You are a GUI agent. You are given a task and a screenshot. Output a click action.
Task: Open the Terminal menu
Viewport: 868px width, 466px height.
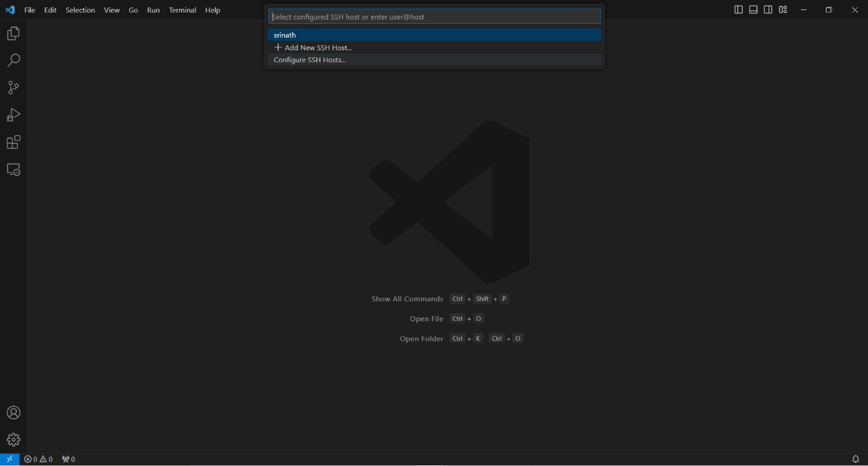pyautogui.click(x=182, y=10)
